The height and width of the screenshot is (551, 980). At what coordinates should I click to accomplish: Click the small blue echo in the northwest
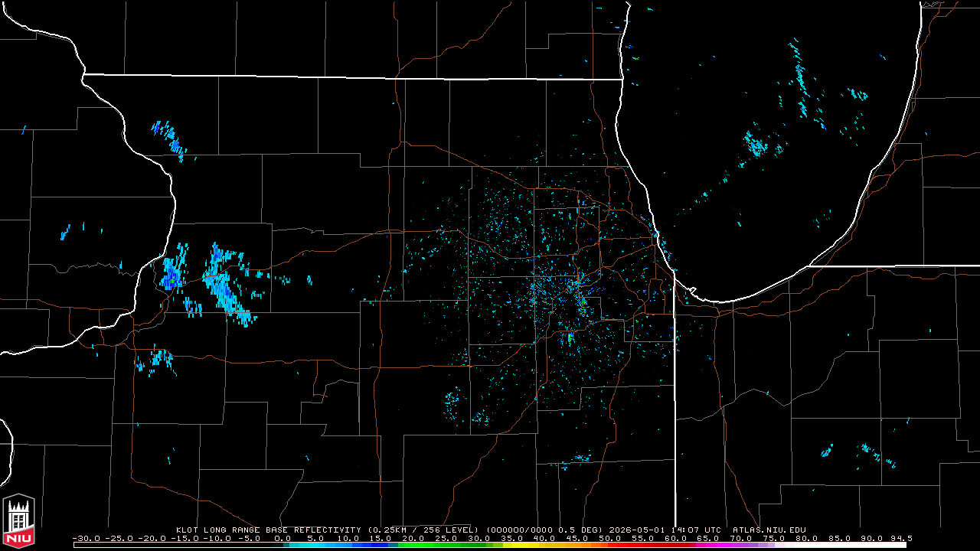pyautogui.click(x=170, y=138)
